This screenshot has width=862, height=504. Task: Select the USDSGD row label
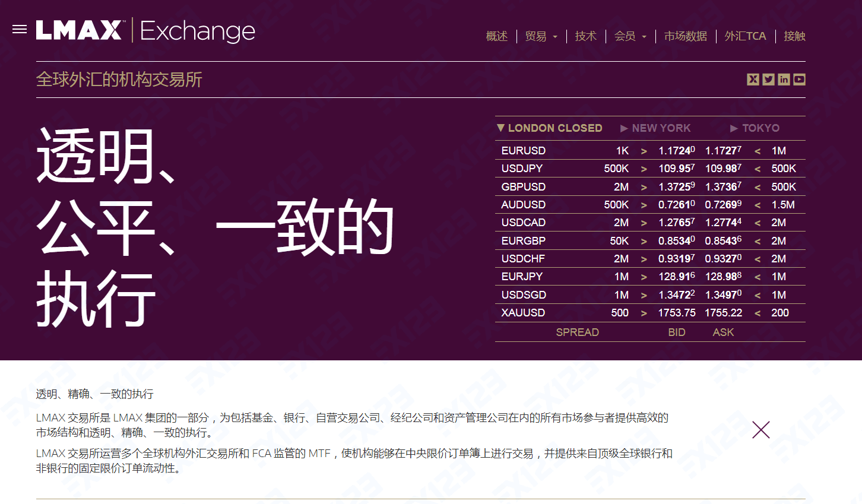coord(524,295)
